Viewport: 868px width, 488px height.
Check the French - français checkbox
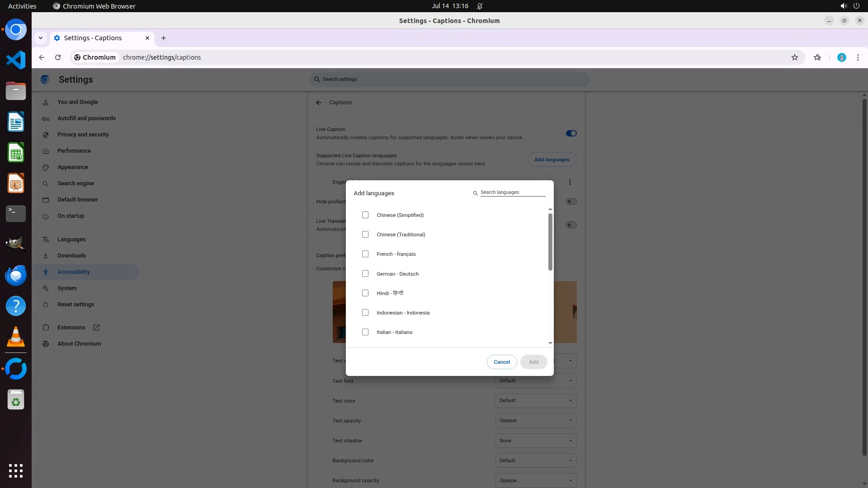[x=365, y=254]
